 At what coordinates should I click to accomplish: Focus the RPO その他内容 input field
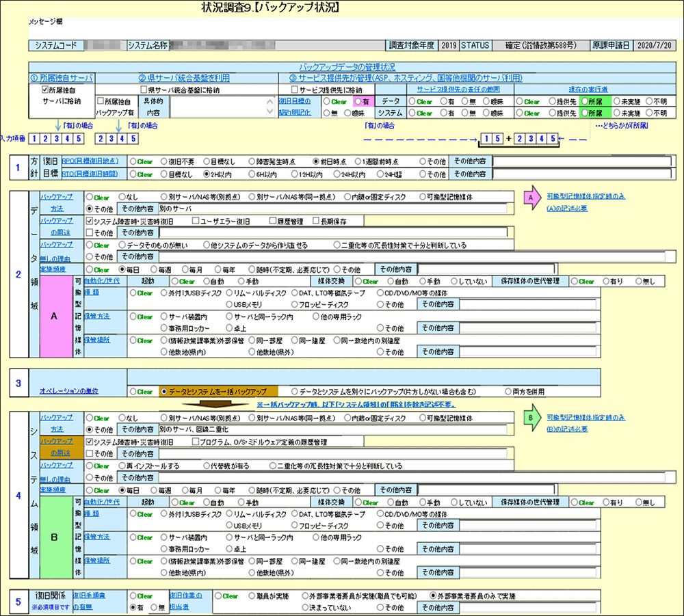pyautogui.click(x=582, y=161)
